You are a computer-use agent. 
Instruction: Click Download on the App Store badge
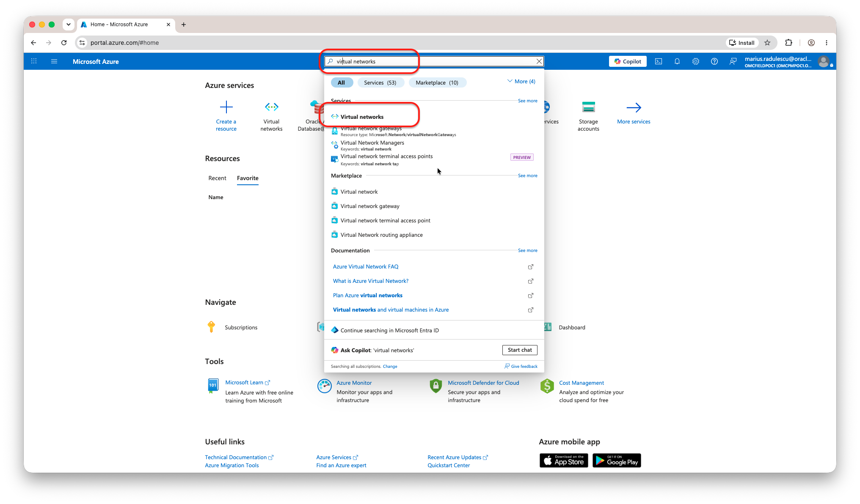564,460
